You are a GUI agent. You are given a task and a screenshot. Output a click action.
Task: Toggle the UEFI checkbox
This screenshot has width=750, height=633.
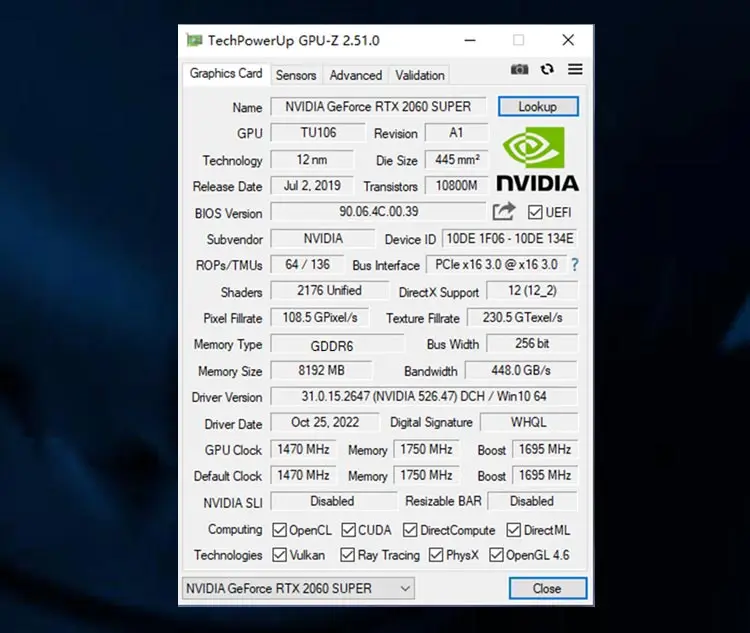pyautogui.click(x=535, y=212)
